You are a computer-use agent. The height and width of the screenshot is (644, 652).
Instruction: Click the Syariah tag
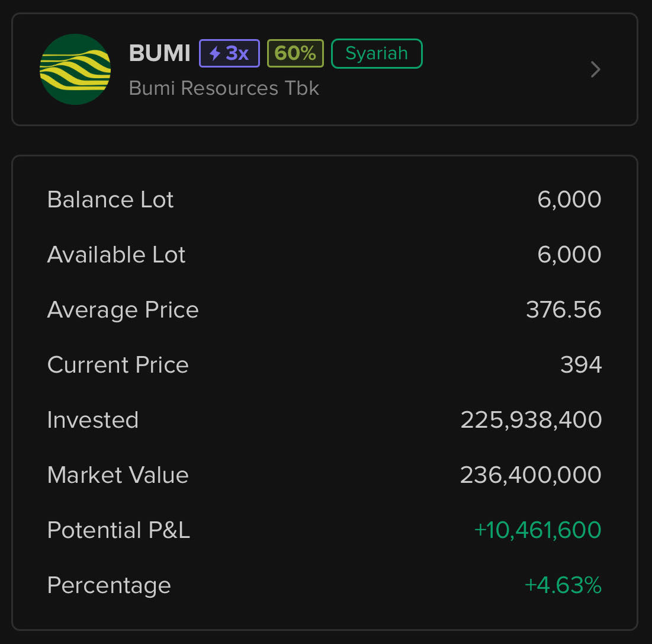click(x=377, y=53)
